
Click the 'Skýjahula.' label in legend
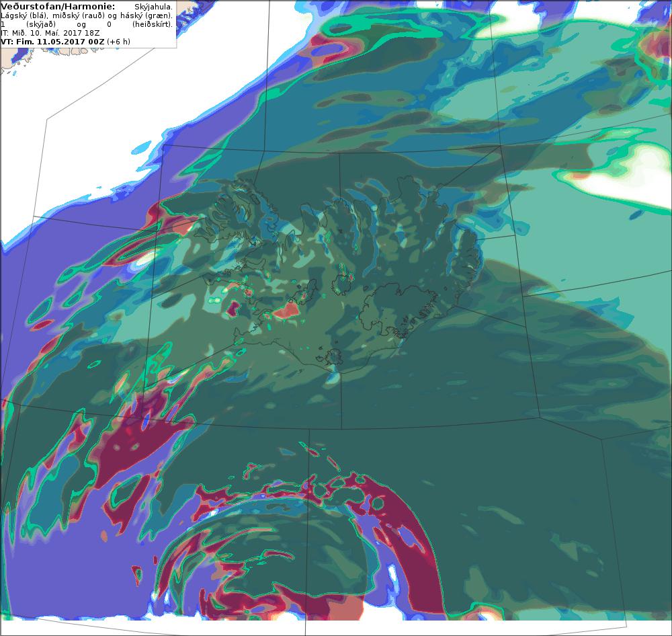coord(153,7)
